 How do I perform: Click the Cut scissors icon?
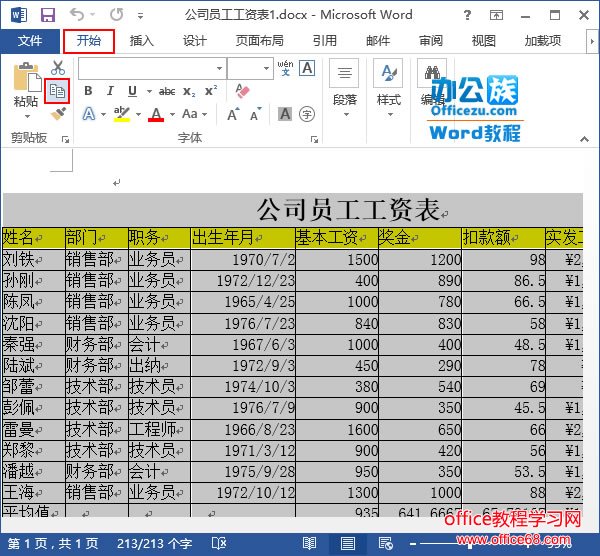(x=57, y=67)
